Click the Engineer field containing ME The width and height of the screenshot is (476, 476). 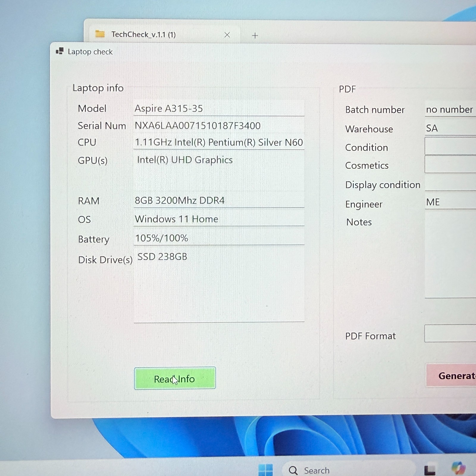click(x=450, y=202)
